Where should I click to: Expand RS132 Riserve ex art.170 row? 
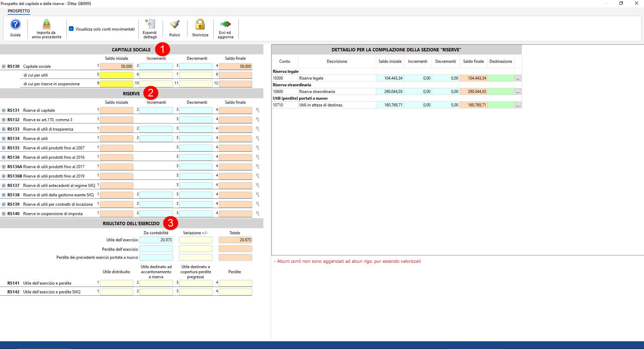[x=4, y=119]
